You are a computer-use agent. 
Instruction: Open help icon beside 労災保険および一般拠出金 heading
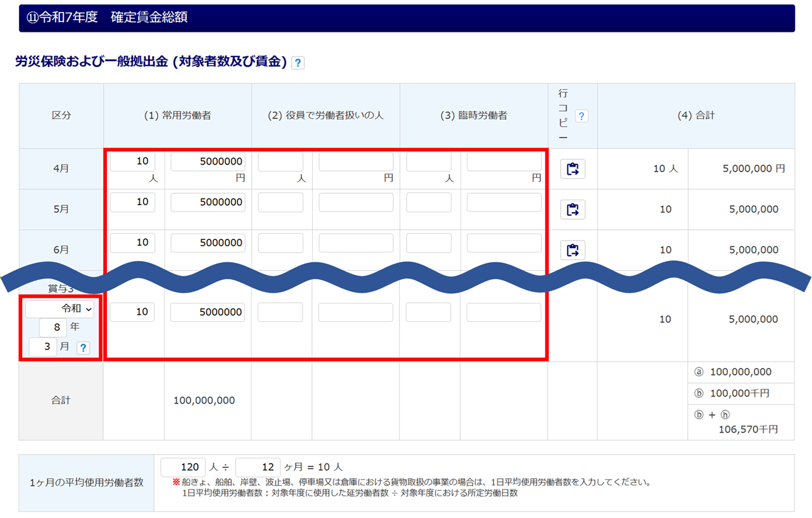298,63
